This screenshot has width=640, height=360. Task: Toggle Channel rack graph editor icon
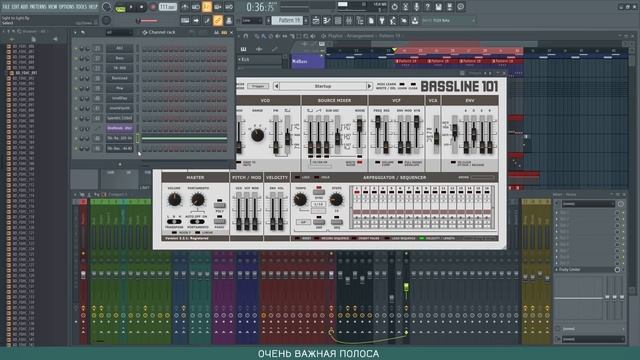[x=217, y=33]
